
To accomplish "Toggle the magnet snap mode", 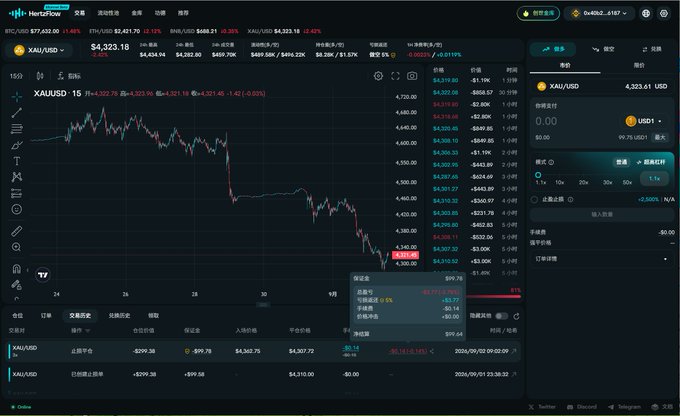I will point(16,269).
